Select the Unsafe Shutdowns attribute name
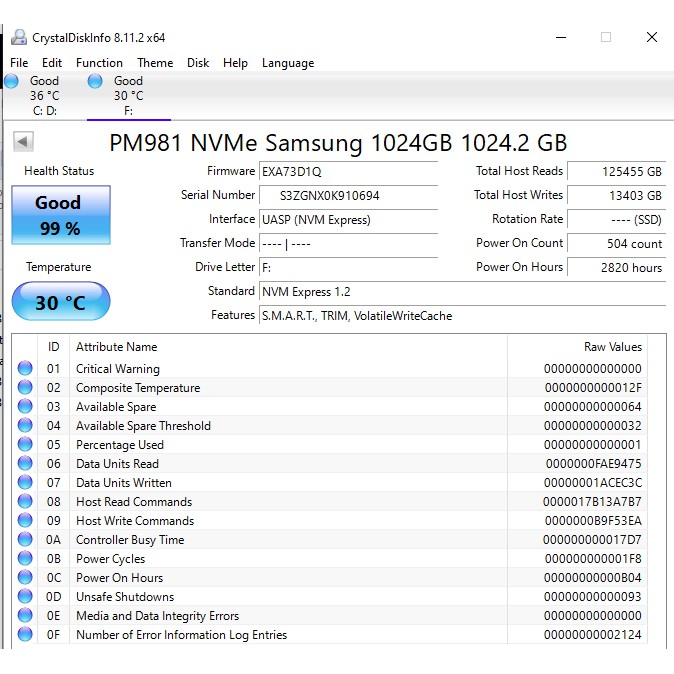This screenshot has height=674, width=674. point(125,597)
